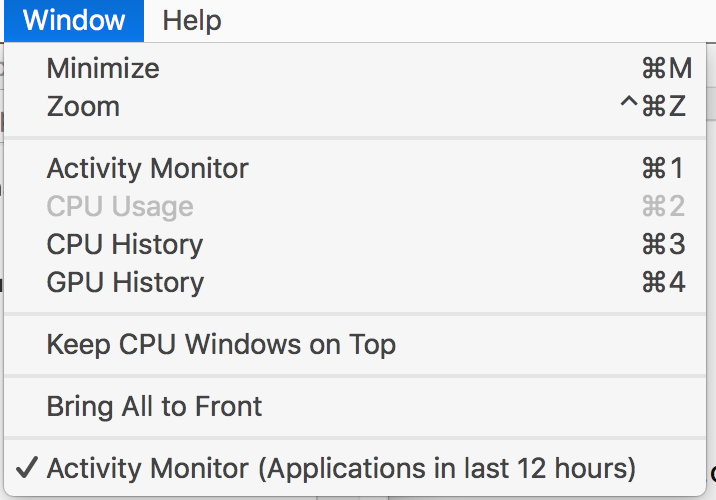
Task: Click the ⌘4 shortcut beside GPU History
Action: click(663, 282)
